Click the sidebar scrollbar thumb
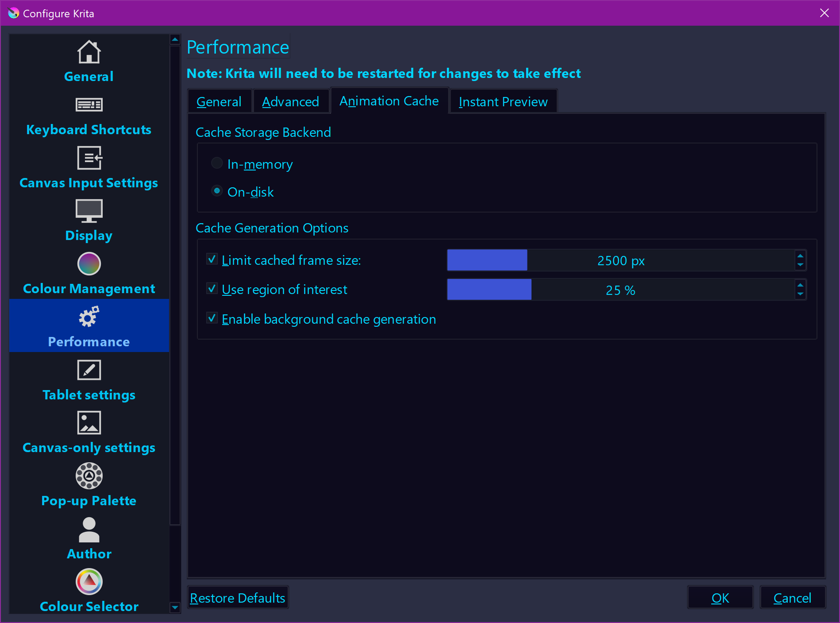 (175, 285)
